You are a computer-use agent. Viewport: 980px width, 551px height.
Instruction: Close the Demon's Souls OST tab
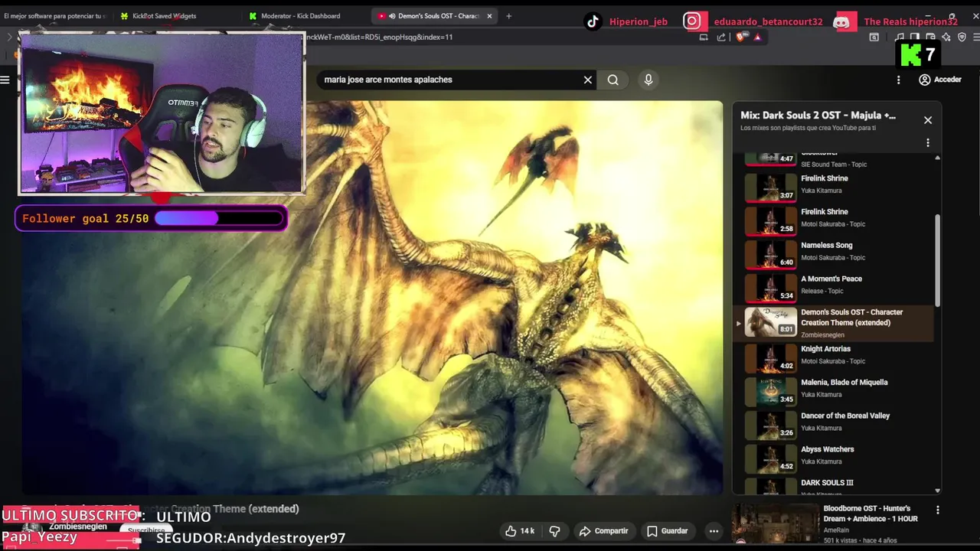pyautogui.click(x=489, y=15)
